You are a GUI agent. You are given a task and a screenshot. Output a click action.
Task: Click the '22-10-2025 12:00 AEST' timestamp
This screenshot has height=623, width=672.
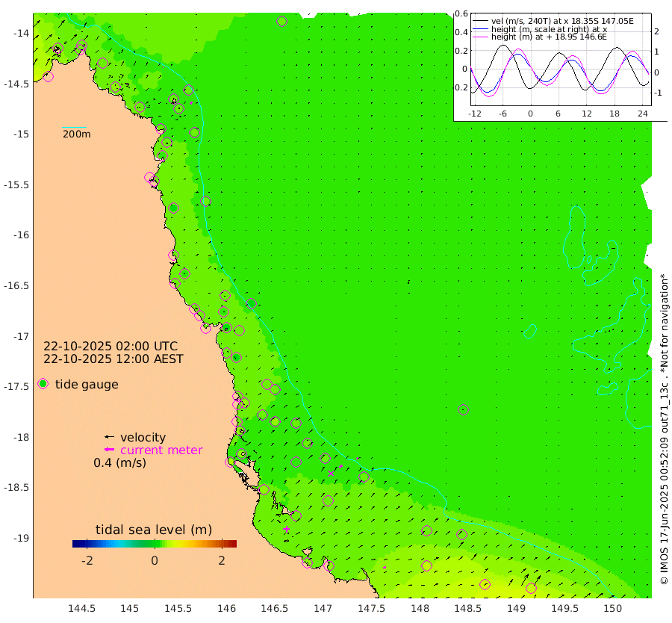tap(113, 359)
